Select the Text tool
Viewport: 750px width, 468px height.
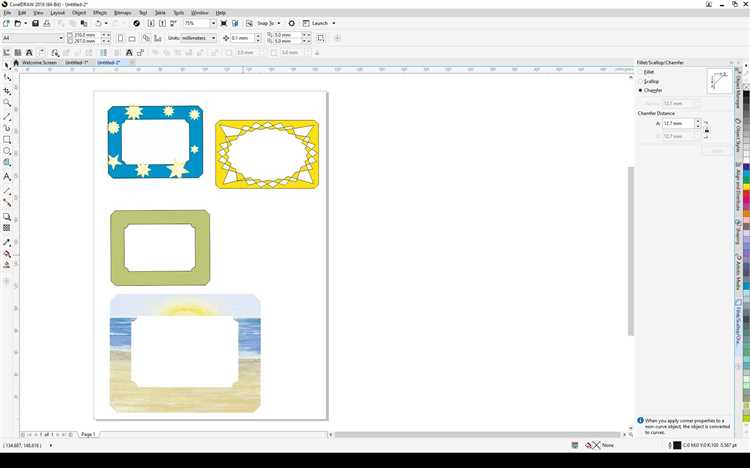(x=7, y=176)
